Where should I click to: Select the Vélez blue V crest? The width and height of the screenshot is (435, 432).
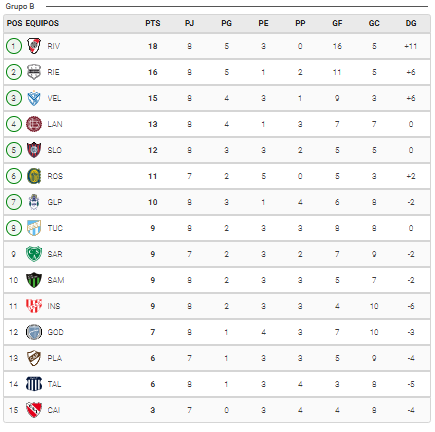pos(34,98)
